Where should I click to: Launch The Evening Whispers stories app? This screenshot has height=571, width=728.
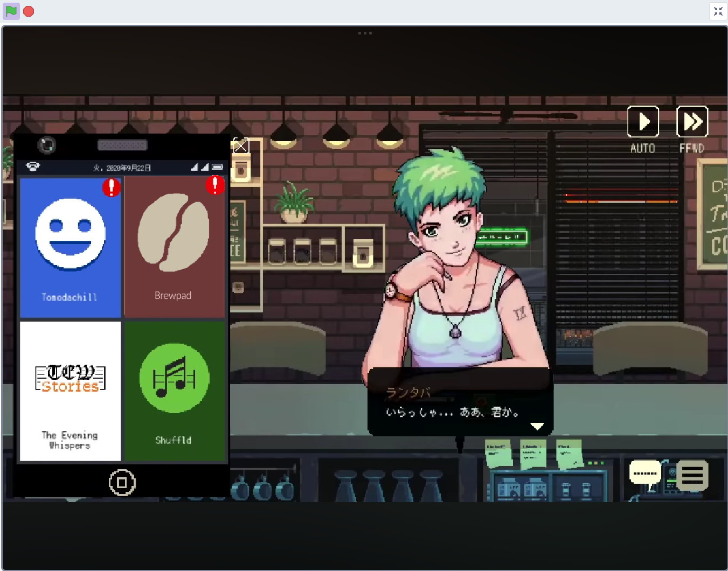pos(70,391)
